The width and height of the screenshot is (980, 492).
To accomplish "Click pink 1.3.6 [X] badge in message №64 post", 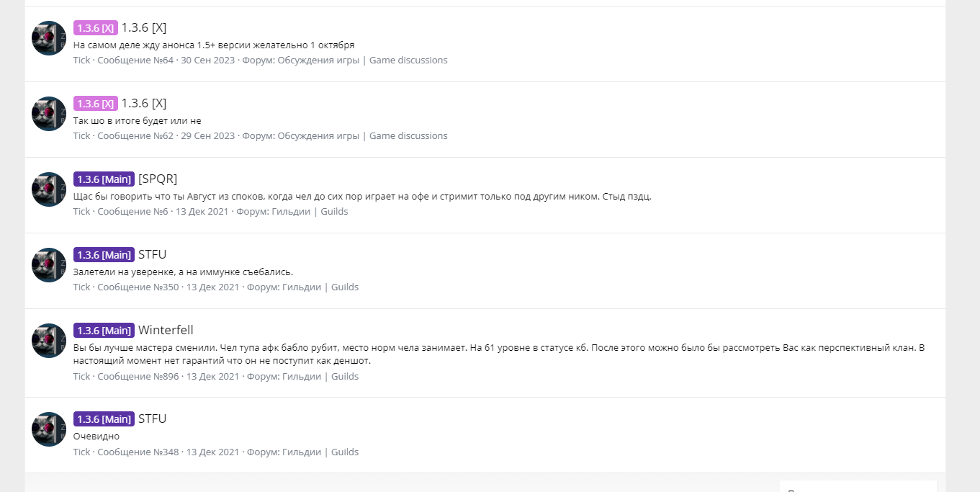I will point(95,28).
